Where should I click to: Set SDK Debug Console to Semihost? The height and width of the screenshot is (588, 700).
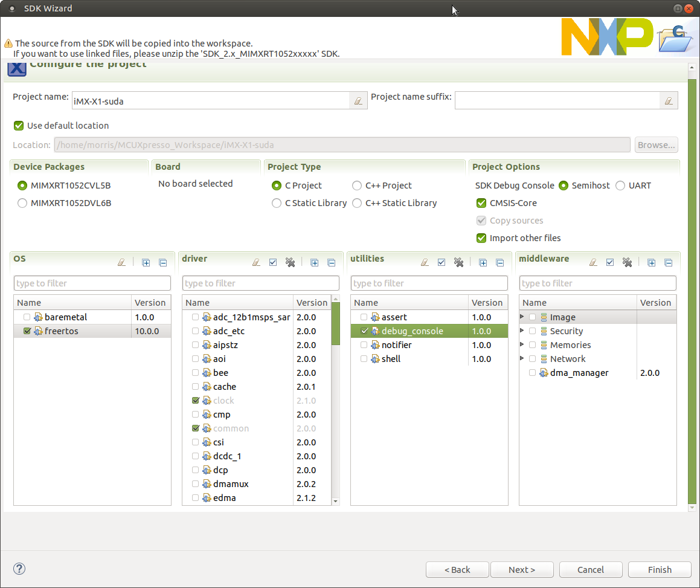564,186
